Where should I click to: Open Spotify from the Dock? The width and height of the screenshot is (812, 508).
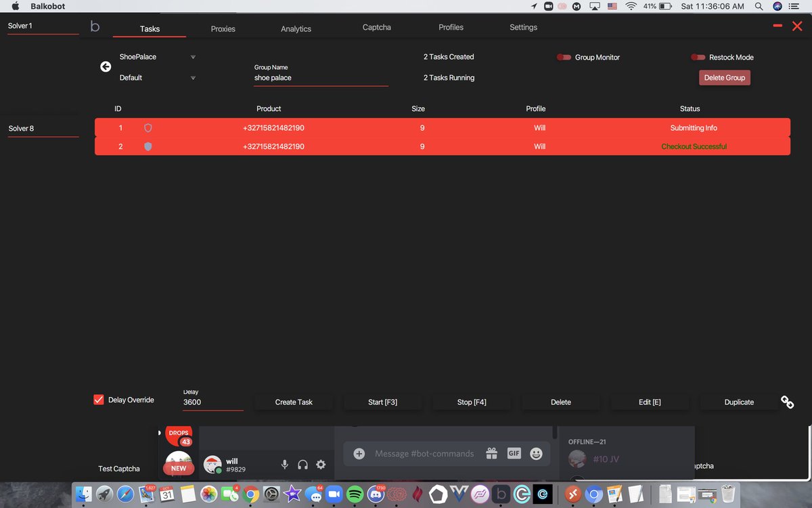[355, 494]
